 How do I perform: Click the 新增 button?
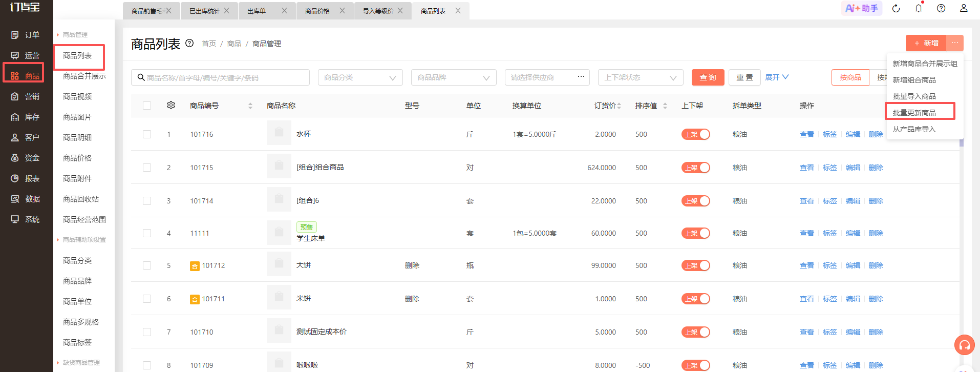tap(926, 43)
